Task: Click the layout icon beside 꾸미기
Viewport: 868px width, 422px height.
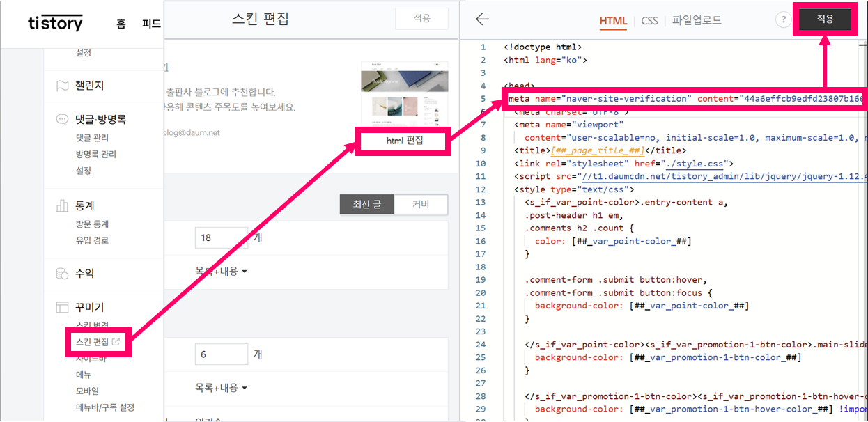Action: (x=63, y=307)
